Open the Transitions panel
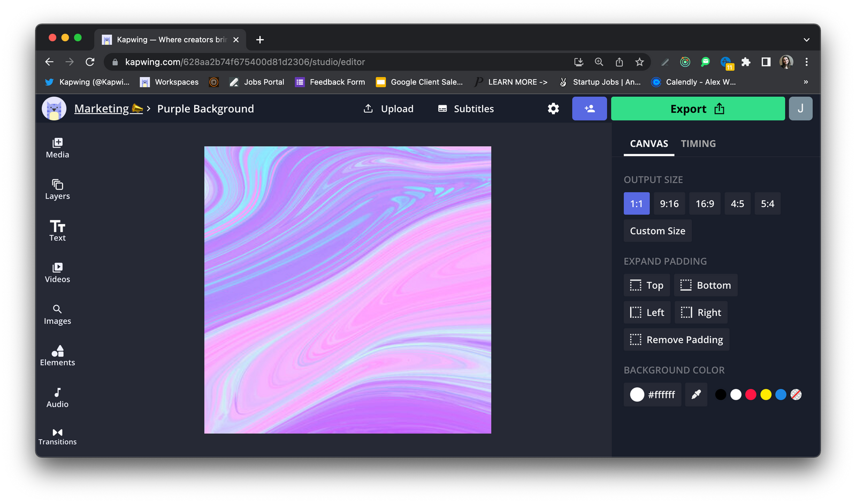The height and width of the screenshot is (504, 856). (57, 437)
